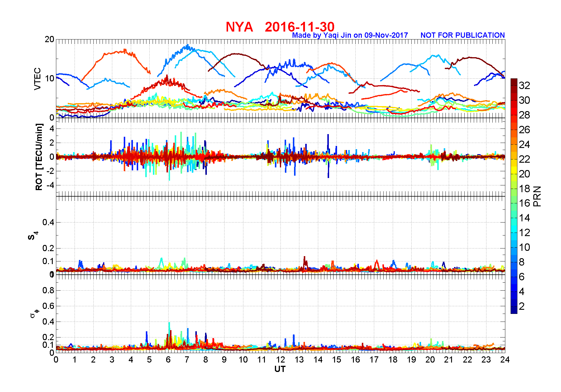Viewport: 561px width, 392px height.
Task: Click the "ROT [TECU/min]" y-axis label
Action: point(39,157)
